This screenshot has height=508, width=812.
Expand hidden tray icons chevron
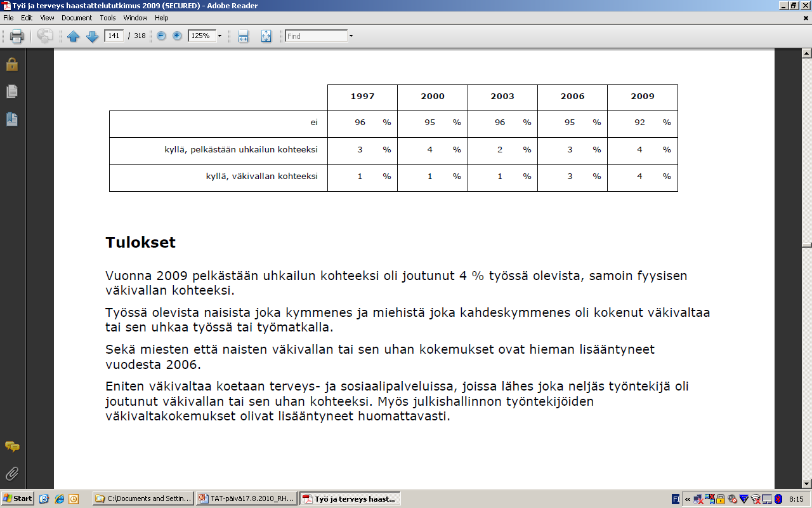pos(688,498)
